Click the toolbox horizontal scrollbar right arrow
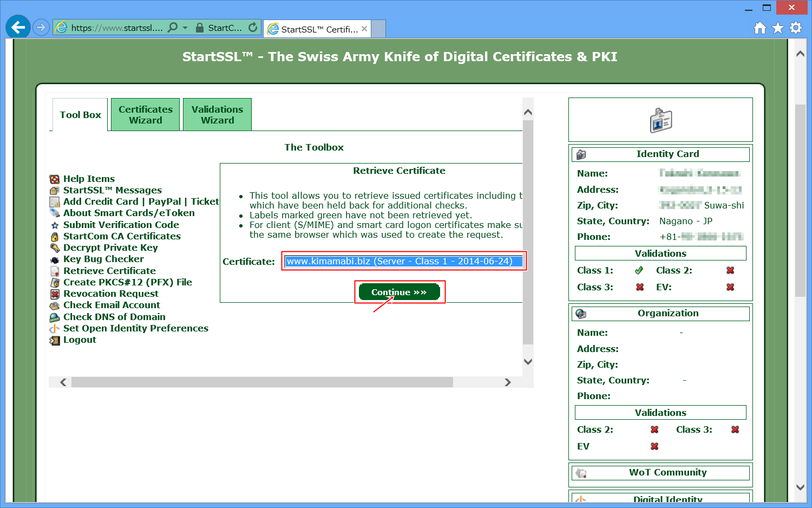The image size is (812, 508). 507,382
